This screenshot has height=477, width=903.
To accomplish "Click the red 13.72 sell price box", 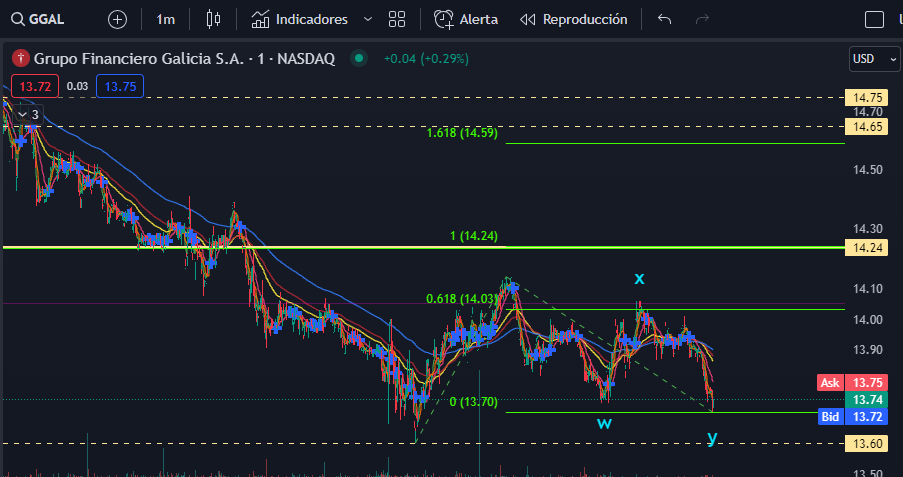I will 35,86.
